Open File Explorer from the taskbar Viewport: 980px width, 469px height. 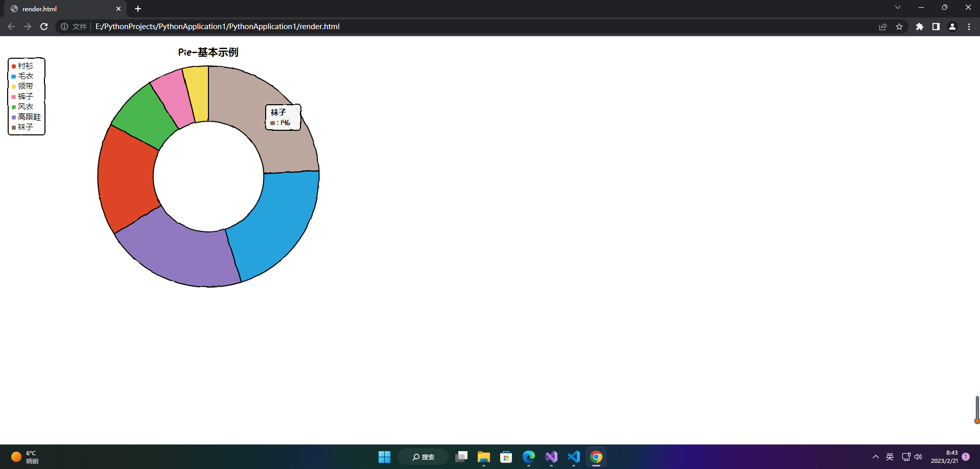[484, 457]
